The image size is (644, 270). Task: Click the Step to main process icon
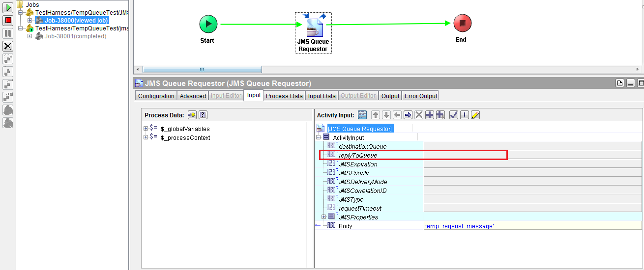click(8, 97)
